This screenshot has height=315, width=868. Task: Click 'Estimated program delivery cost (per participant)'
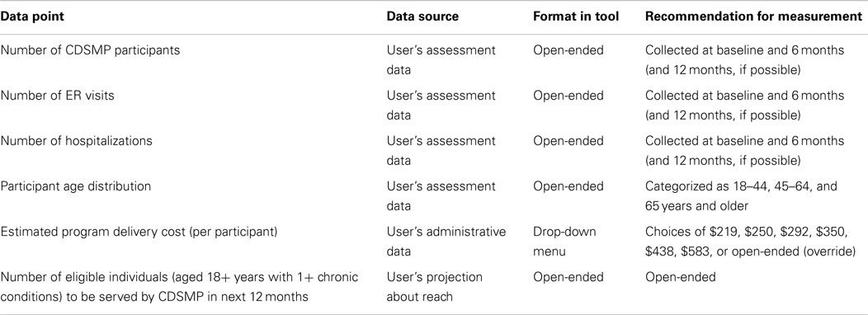[x=139, y=232]
